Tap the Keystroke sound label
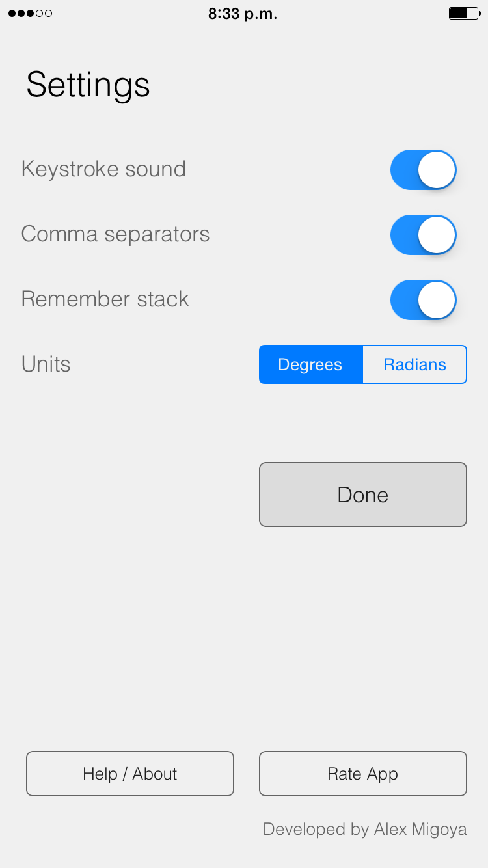The height and width of the screenshot is (868, 488). click(x=103, y=169)
